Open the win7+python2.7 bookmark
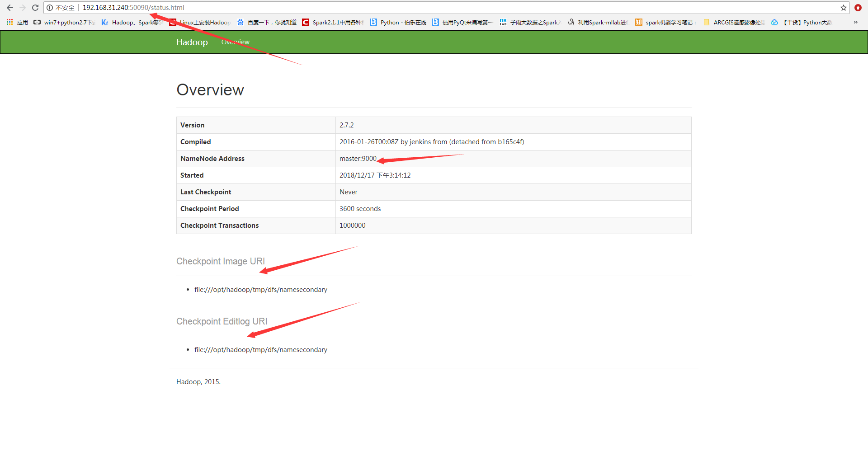 64,22
